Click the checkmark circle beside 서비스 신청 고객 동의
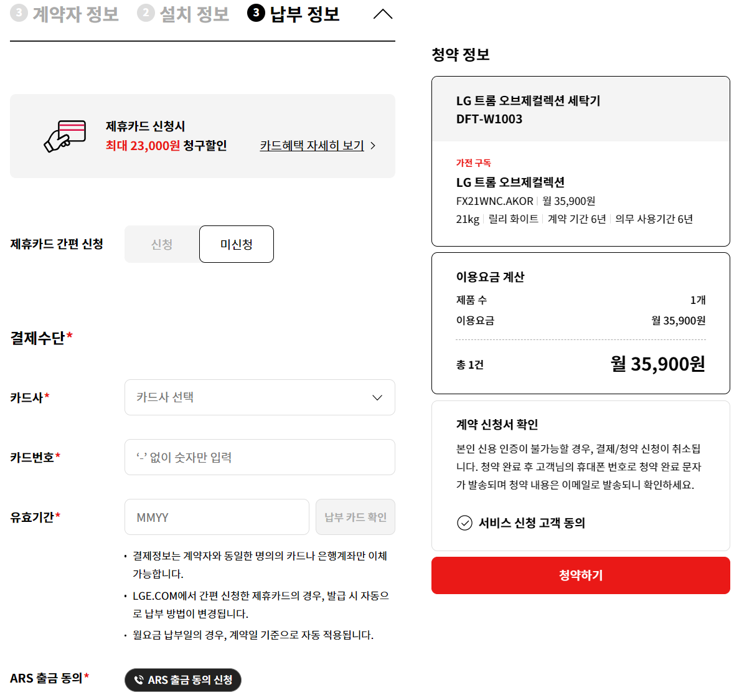 coord(464,524)
